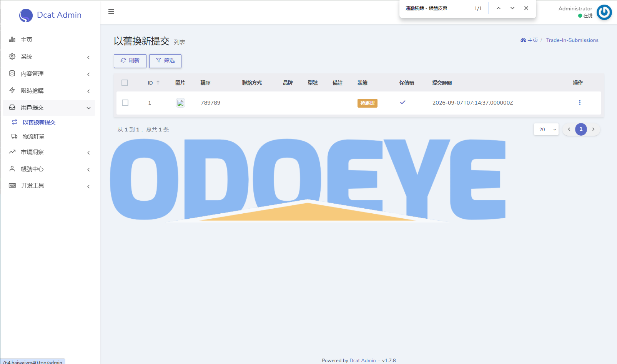Click the 帳號中心 user icon
The width and height of the screenshot is (617, 364).
12,169
